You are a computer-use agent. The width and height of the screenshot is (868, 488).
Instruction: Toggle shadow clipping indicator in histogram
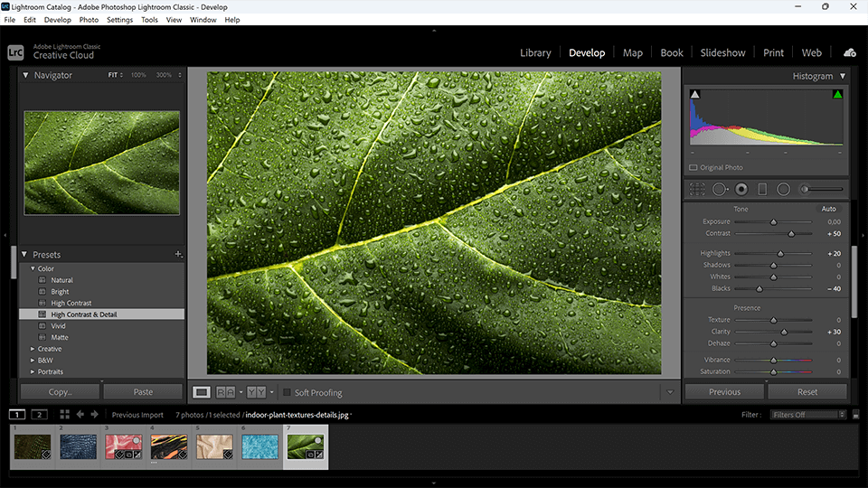click(x=694, y=95)
